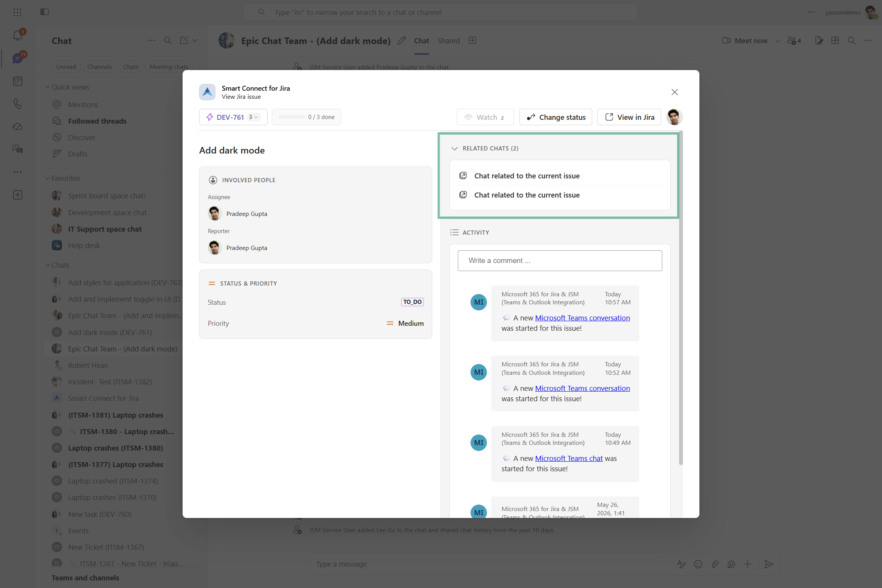Open the Robert Hean chat
The image size is (882, 588).
click(x=88, y=365)
